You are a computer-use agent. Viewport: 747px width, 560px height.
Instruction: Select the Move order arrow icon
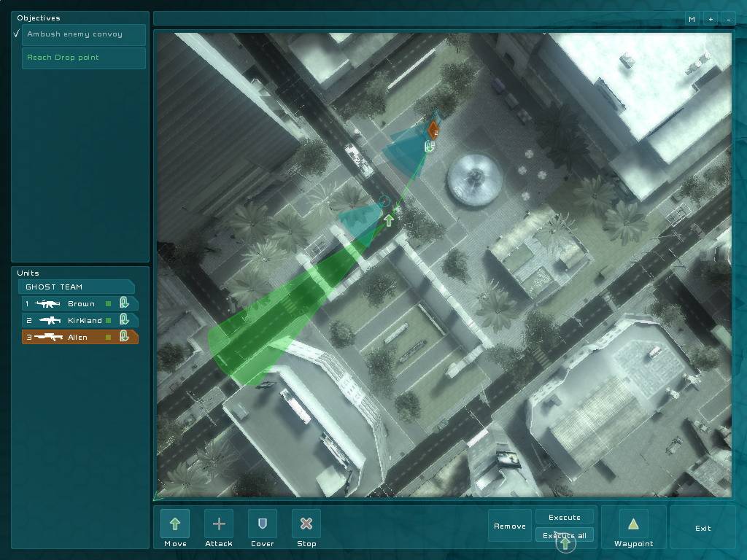(175, 524)
